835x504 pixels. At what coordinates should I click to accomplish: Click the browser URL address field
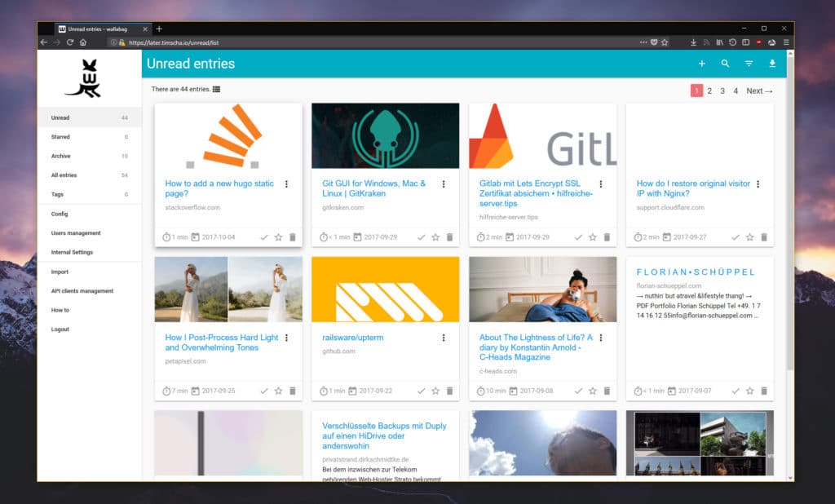373,42
